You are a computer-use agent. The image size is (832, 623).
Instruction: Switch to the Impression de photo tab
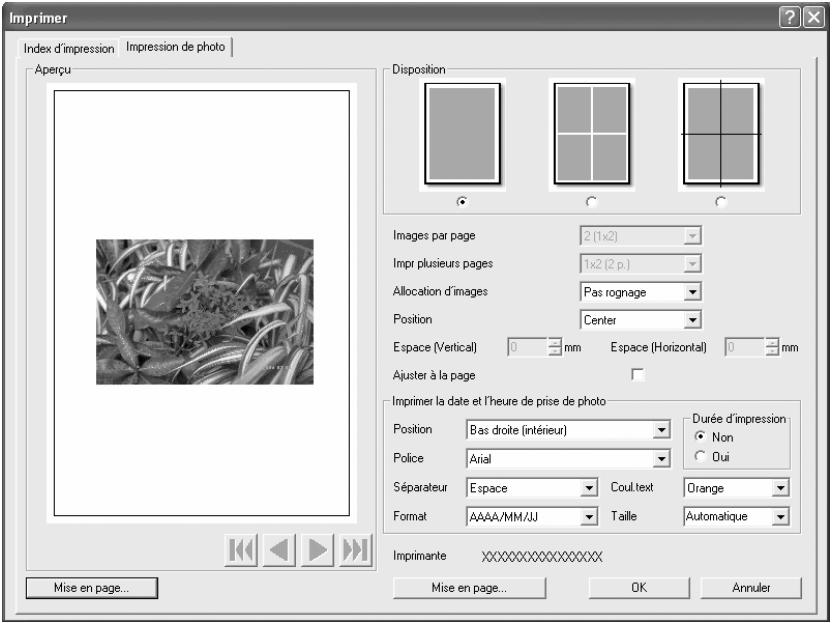tap(176, 47)
